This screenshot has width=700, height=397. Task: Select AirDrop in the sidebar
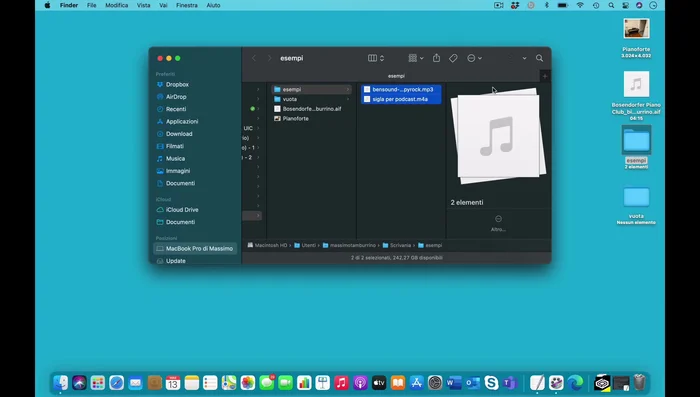[176, 96]
